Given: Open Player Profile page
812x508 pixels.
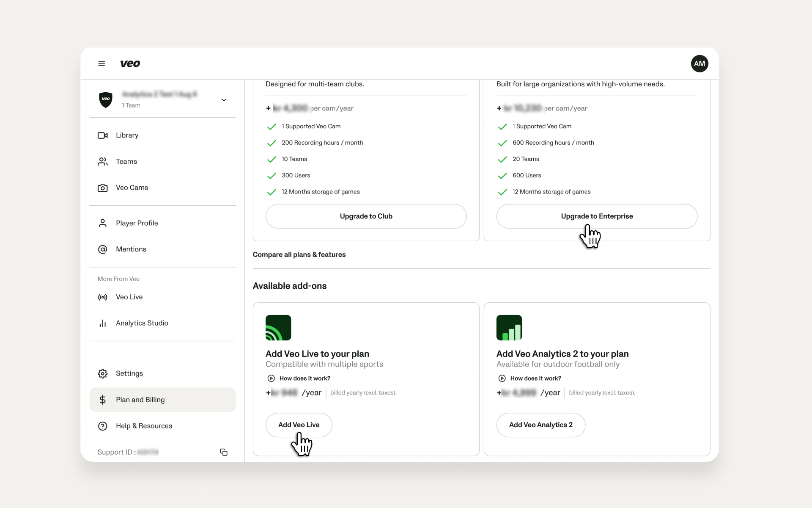Looking at the screenshot, I should coord(163,223).
